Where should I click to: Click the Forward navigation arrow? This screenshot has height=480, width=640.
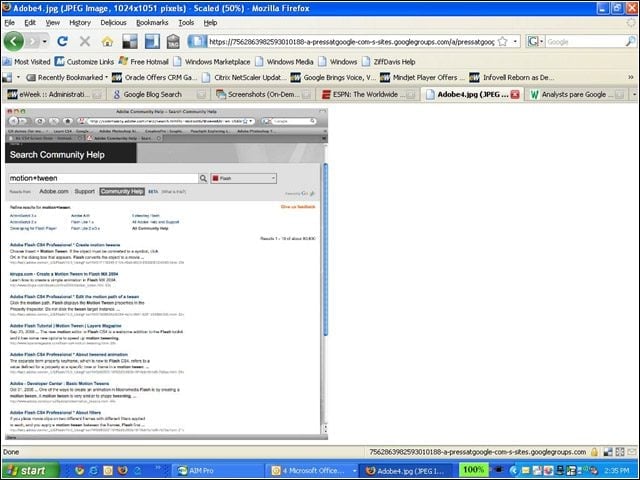33,41
